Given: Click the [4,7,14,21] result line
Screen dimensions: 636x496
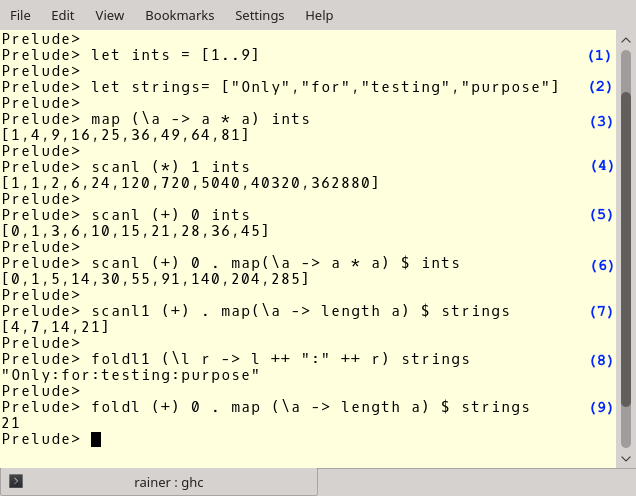Looking at the screenshot, I should [x=56, y=327].
